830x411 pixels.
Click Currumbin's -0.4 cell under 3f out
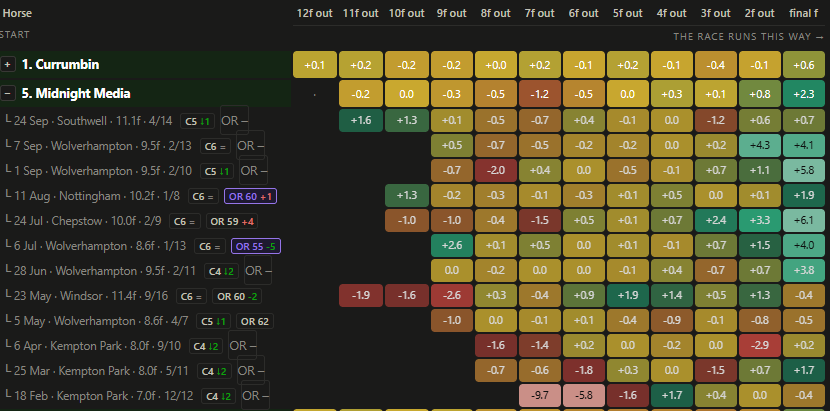pyautogui.click(x=715, y=65)
